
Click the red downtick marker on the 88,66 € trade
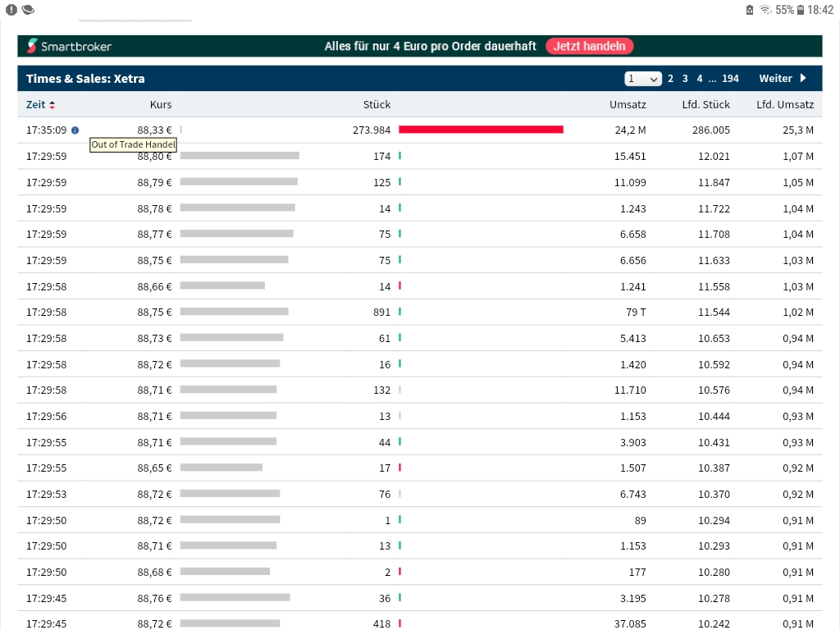pos(399,285)
